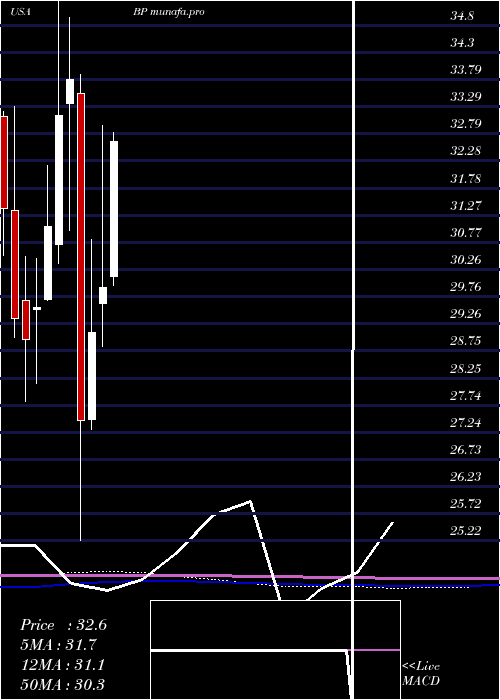Click the tallest red candlestick body

pyautogui.click(x=81, y=257)
